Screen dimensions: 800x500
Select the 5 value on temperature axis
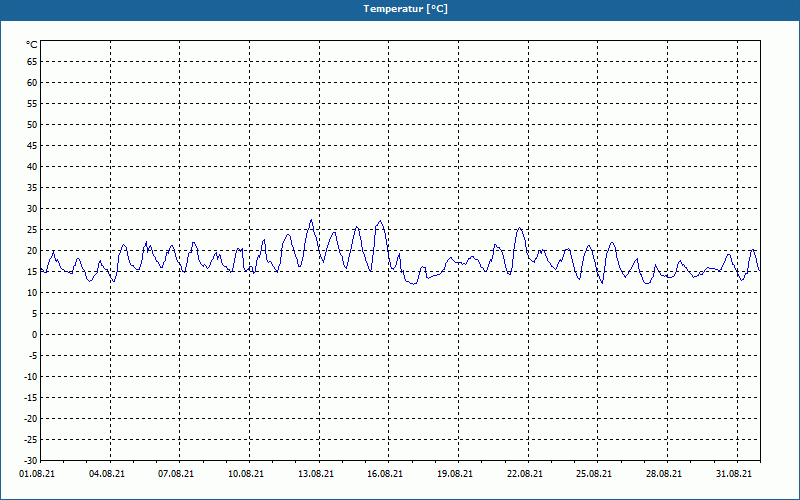(35, 314)
